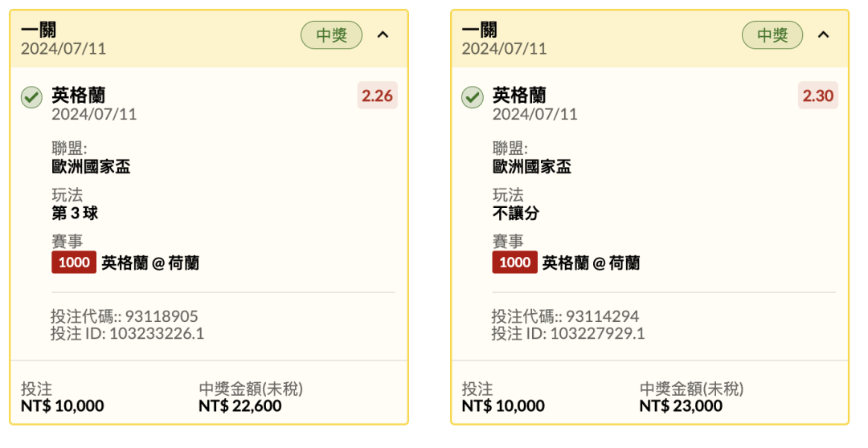
Task: Click the green check icon on left card
Action: [x=31, y=97]
